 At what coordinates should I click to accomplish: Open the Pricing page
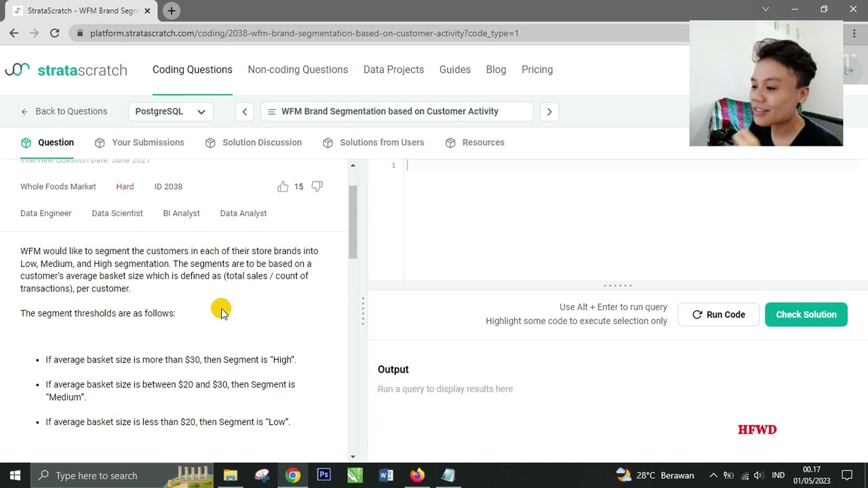(x=537, y=70)
